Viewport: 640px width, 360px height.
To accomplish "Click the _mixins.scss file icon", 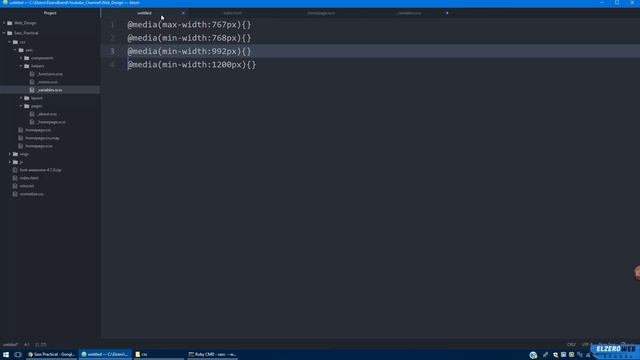I will pyautogui.click(x=32, y=82).
